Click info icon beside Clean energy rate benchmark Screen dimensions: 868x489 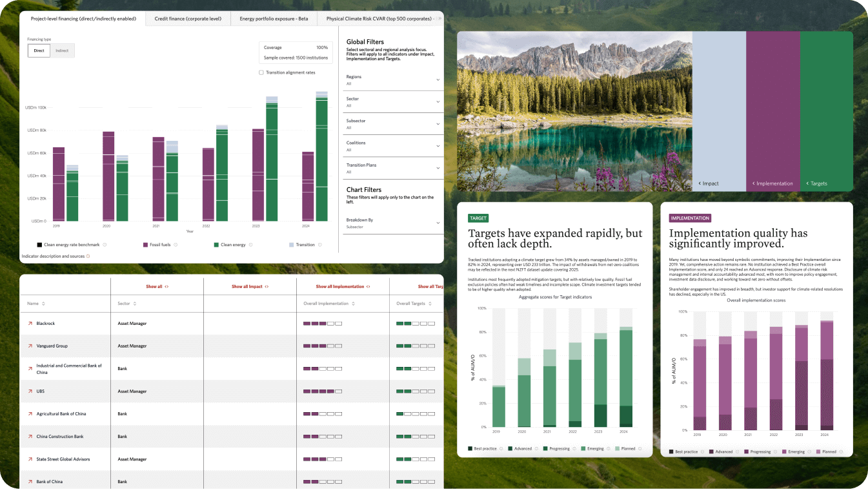point(105,245)
